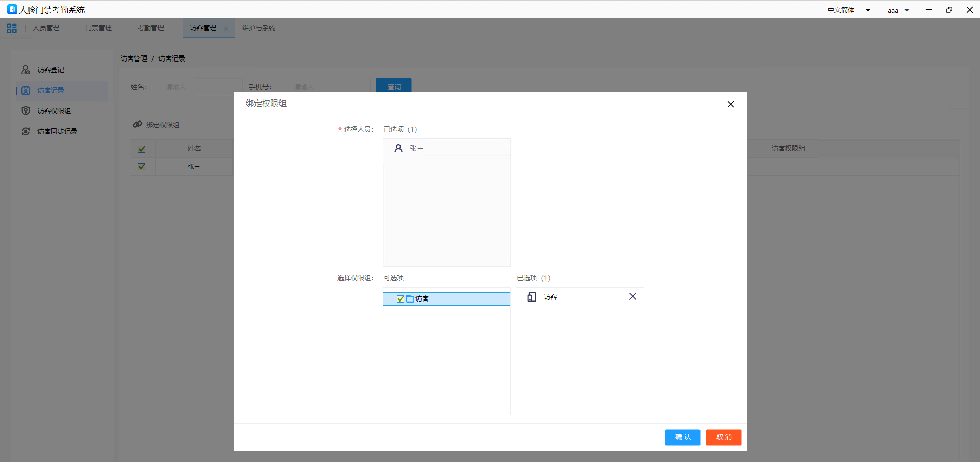
Task: Expand the aaa user account dropdown
Action: [x=898, y=10]
